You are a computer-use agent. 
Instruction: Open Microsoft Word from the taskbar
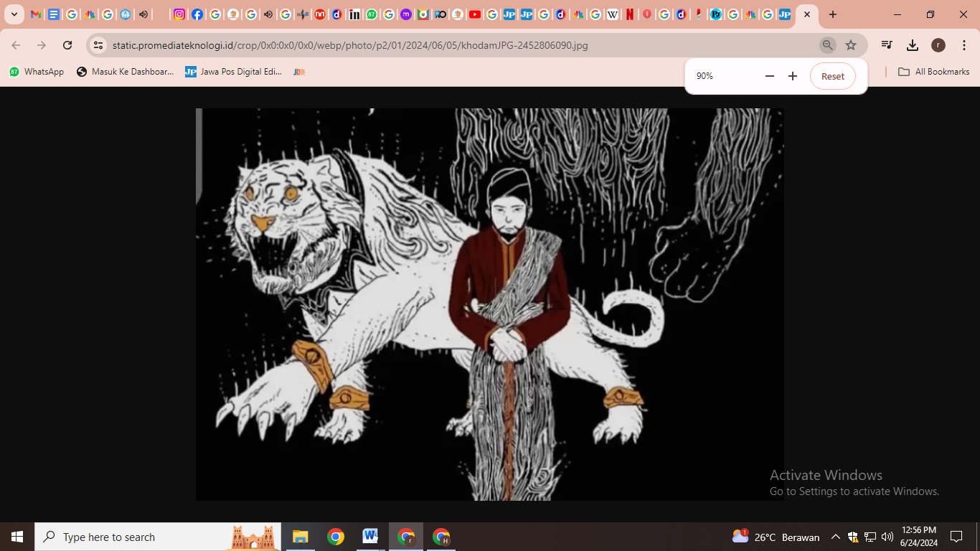pos(370,537)
